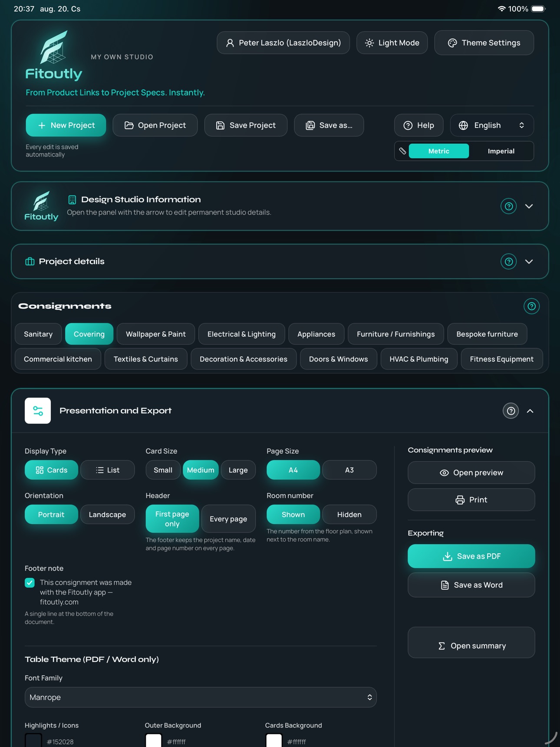Screen dimensions: 560x747
Task: Collapse the Presentation and Export panel
Action: pyautogui.click(x=530, y=411)
